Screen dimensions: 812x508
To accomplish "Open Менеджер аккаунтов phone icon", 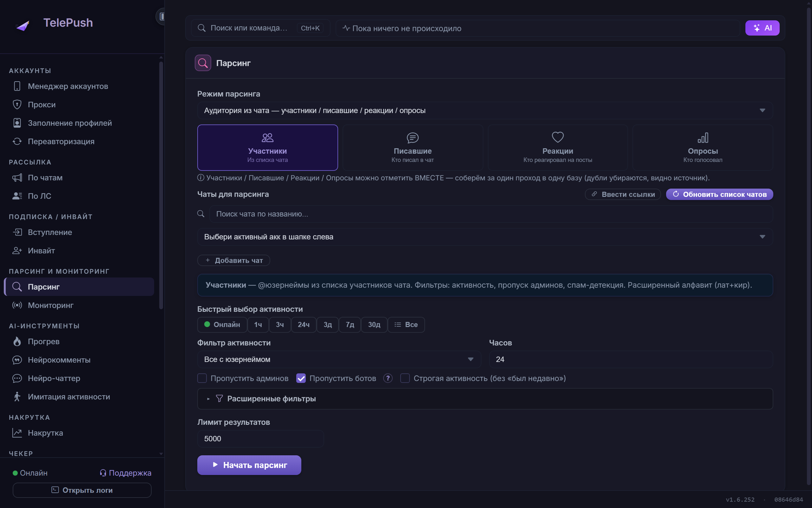I will (17, 86).
